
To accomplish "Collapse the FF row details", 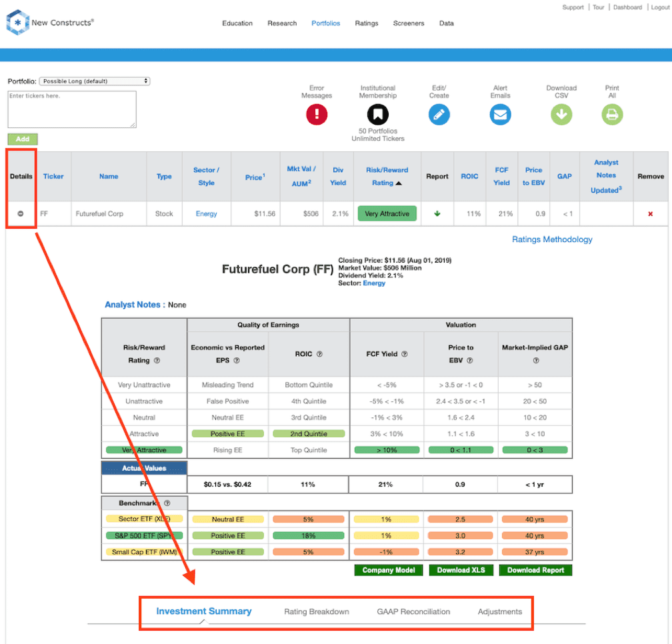I will (21, 213).
